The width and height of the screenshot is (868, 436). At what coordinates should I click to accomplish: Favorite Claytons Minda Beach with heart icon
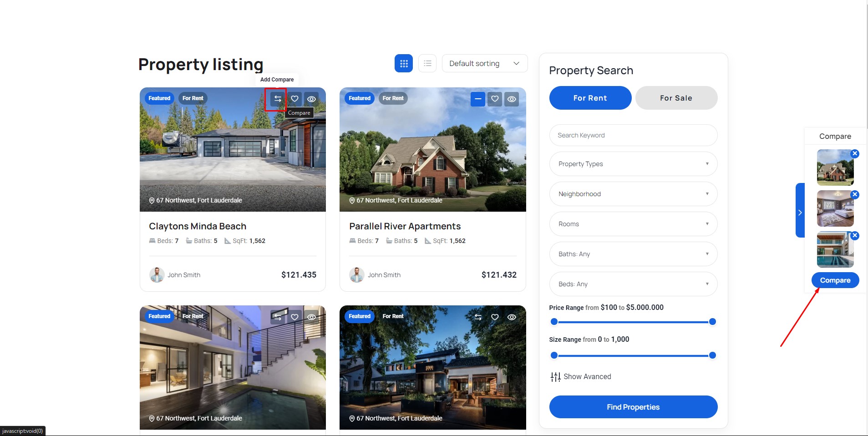pos(294,99)
